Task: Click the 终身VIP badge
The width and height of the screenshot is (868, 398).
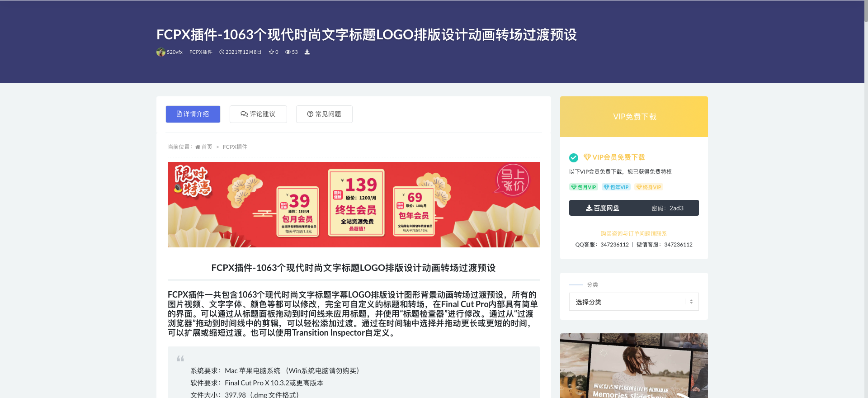Action: [x=649, y=187]
